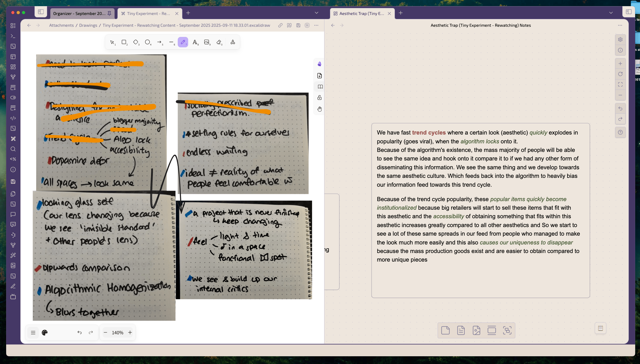Select the Arrow tool
The image size is (640, 364).
[159, 42]
